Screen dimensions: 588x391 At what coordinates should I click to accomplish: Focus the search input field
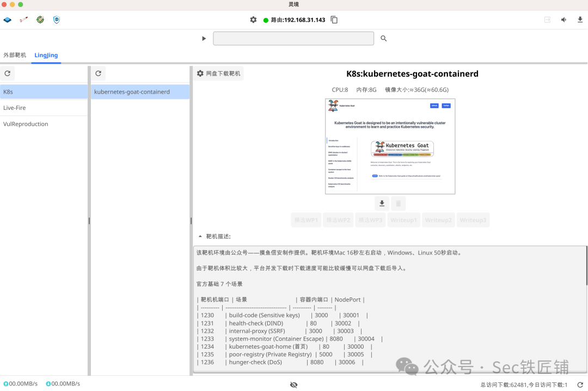click(293, 39)
